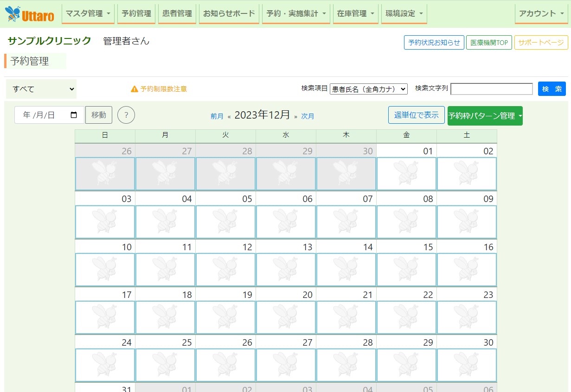Click the bee cell for December 27
Image resolution: width=571 pixels, height=392 pixels.
tap(286, 365)
